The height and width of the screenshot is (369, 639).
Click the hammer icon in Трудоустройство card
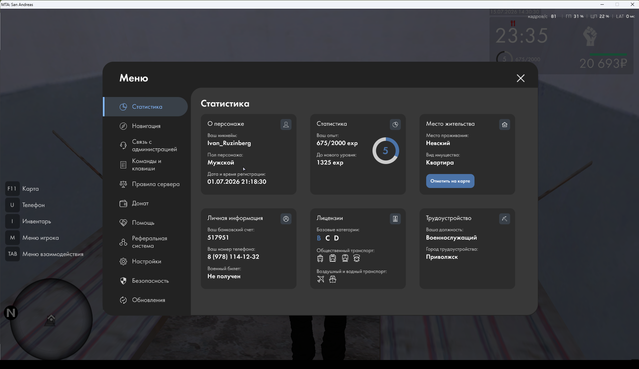(504, 219)
